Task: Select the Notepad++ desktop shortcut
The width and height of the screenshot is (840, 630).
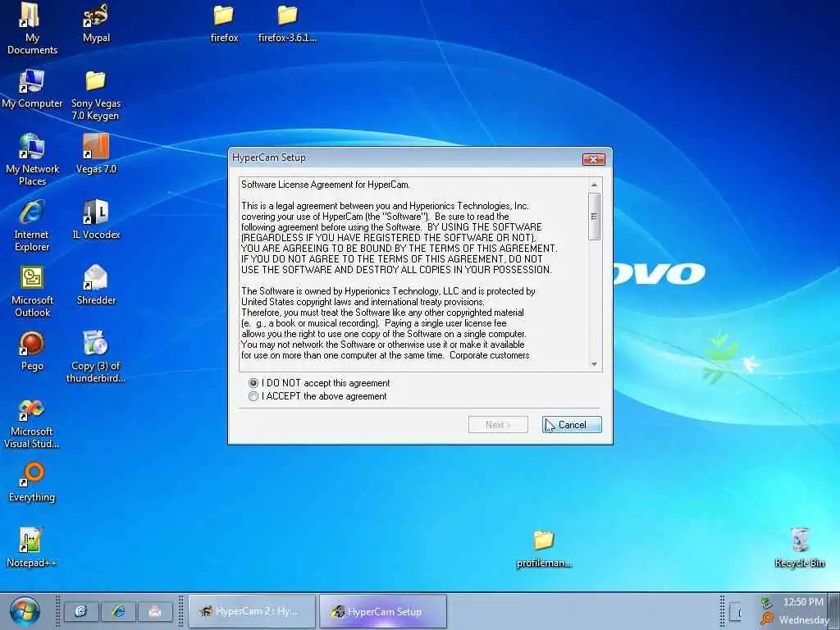Action: (x=31, y=547)
